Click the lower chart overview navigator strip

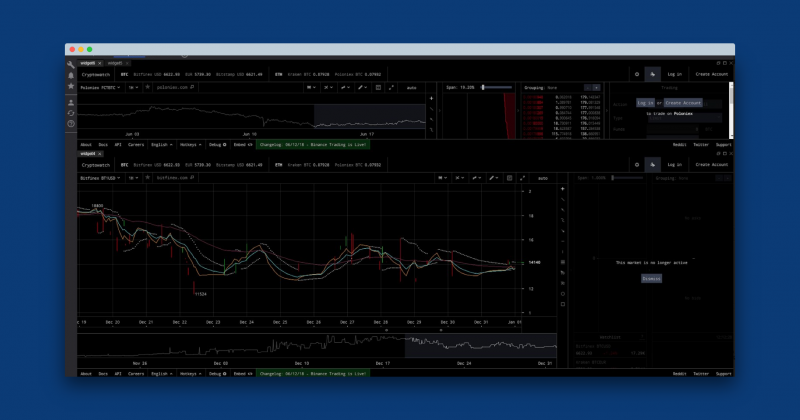point(317,347)
